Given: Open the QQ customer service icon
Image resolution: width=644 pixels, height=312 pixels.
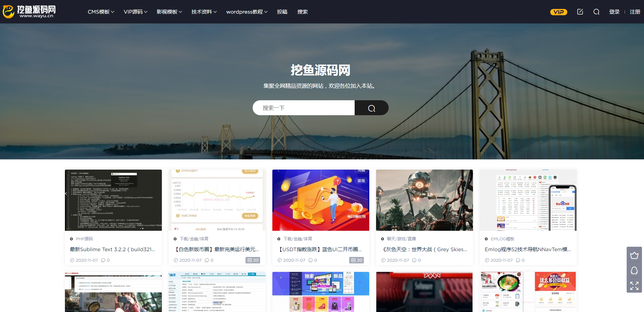Looking at the screenshot, I should (634, 271).
